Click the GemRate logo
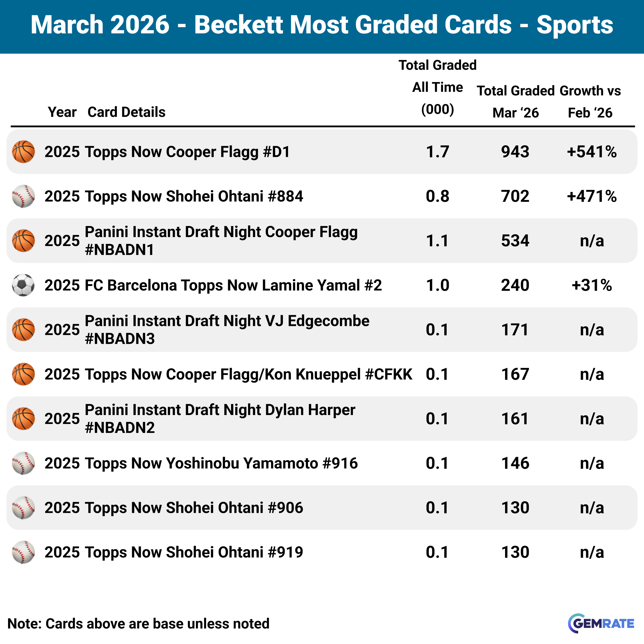 coord(601,623)
